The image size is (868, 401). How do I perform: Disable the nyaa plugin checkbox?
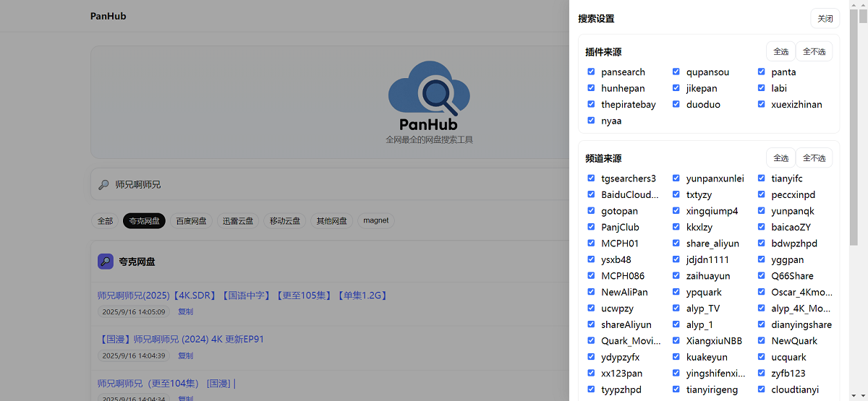(x=591, y=121)
